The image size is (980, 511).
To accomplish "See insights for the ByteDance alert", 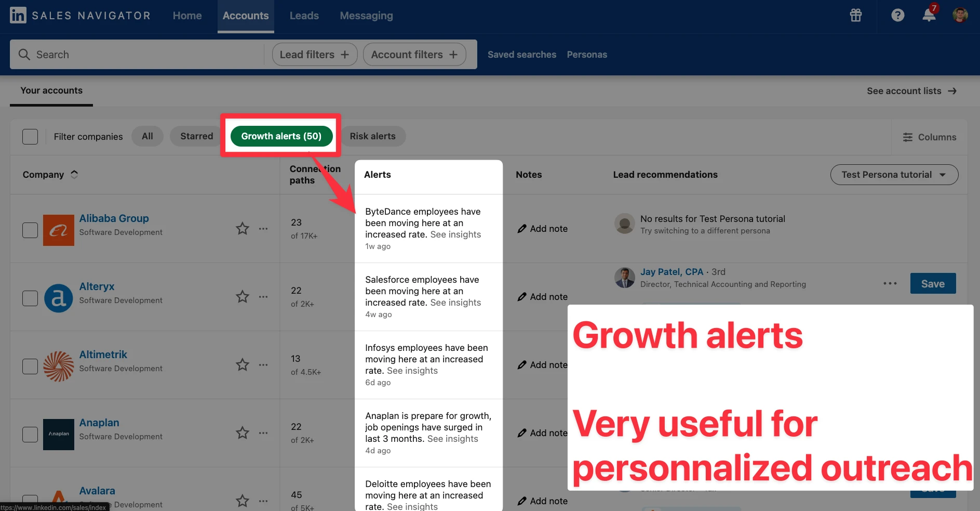I will [455, 234].
